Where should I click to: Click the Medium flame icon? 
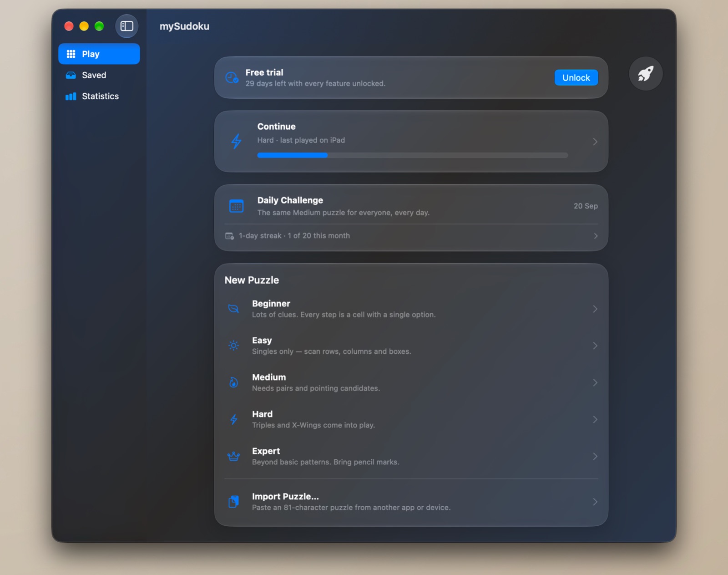[233, 382]
